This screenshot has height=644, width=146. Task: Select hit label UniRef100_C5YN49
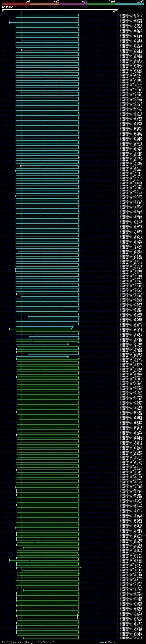pos(131,394)
